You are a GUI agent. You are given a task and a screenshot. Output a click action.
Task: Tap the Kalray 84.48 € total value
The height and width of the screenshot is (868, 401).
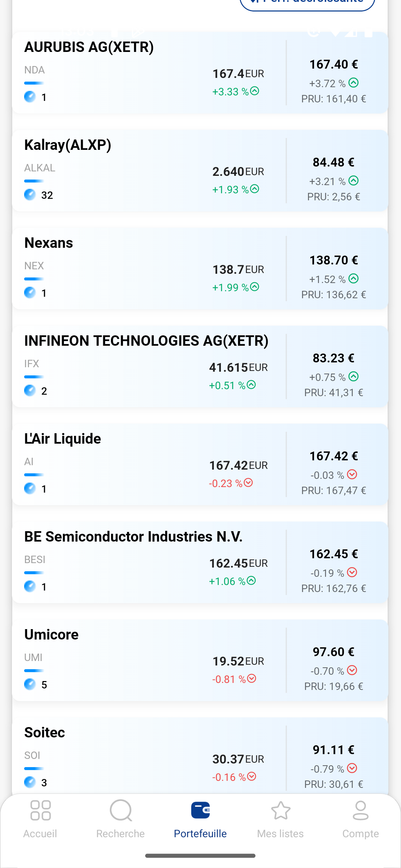click(x=333, y=162)
